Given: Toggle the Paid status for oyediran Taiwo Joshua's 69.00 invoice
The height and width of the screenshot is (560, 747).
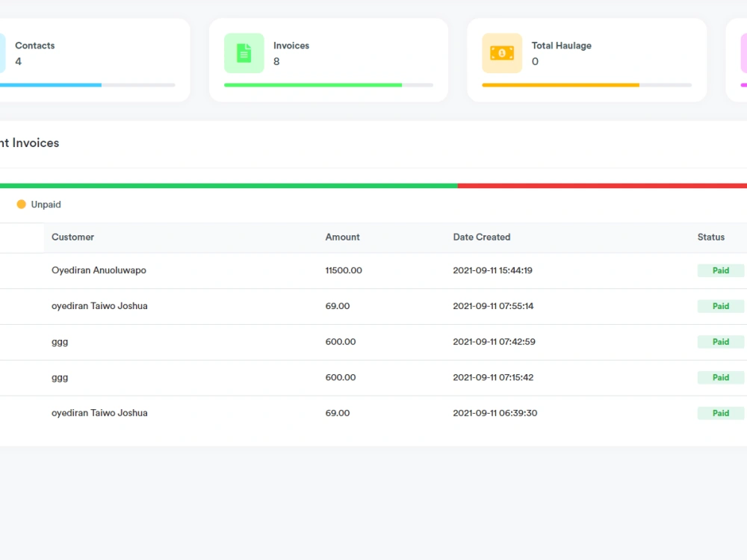Looking at the screenshot, I should pos(720,306).
